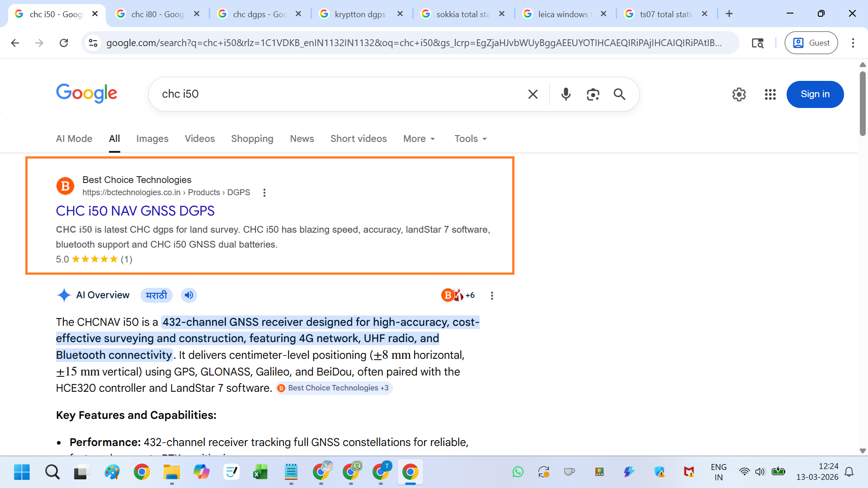Viewport: 868px width, 488px height.
Task: View site information icon in address bar
Action: (x=93, y=43)
